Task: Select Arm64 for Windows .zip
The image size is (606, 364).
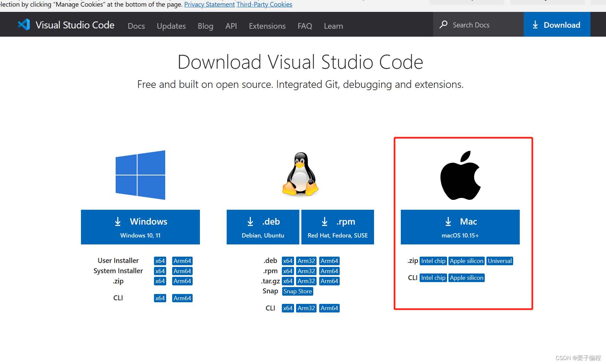Action: point(182,281)
